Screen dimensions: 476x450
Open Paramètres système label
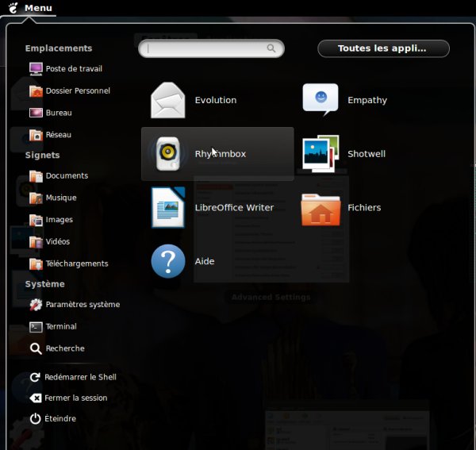point(83,305)
